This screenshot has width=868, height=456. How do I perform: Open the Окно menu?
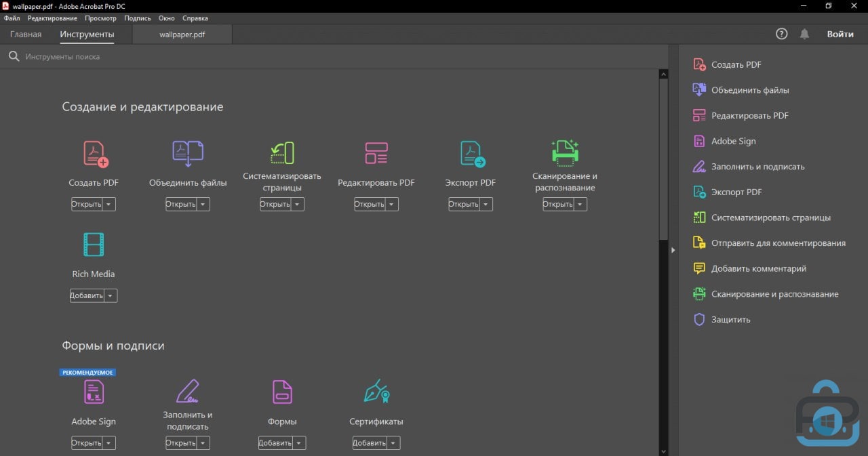point(166,18)
